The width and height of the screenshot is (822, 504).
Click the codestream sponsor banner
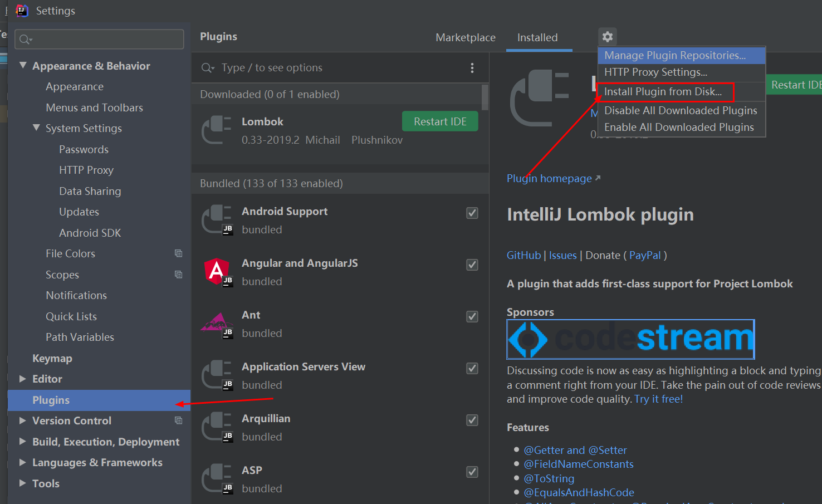pos(630,339)
